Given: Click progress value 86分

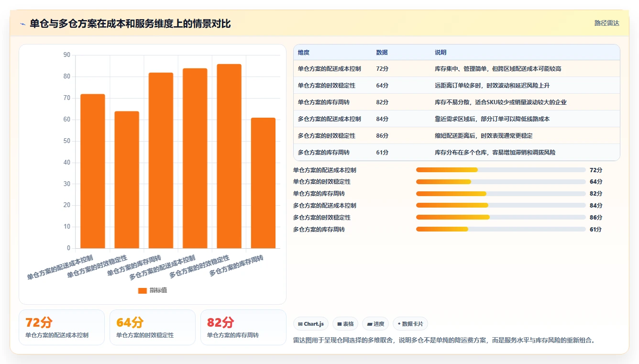Looking at the screenshot, I should click(x=596, y=217).
